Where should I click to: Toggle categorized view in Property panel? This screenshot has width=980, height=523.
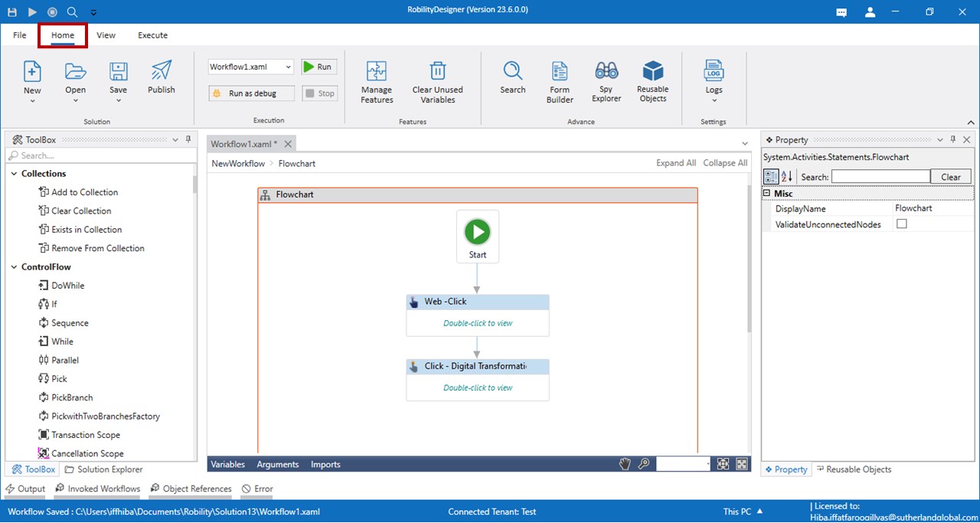(772, 177)
